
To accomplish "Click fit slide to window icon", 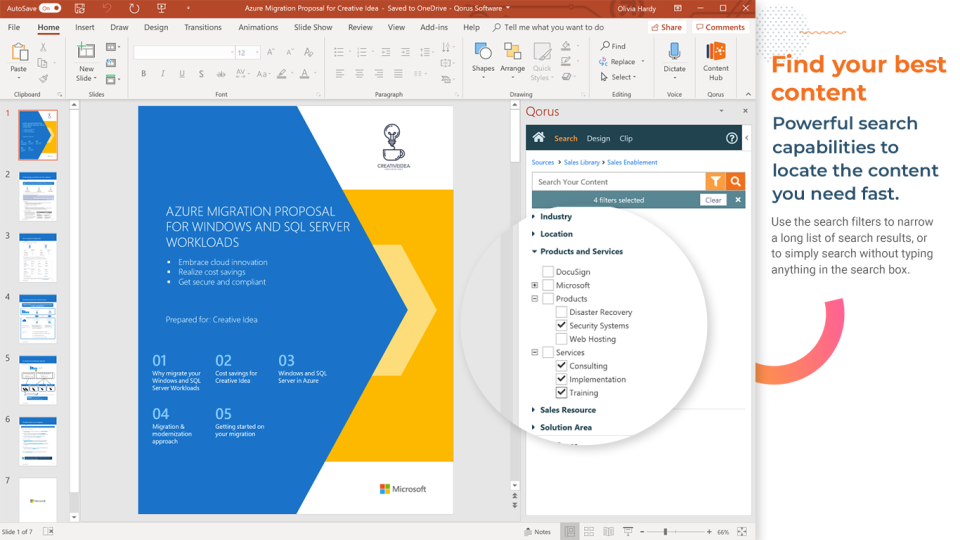I will [742, 531].
